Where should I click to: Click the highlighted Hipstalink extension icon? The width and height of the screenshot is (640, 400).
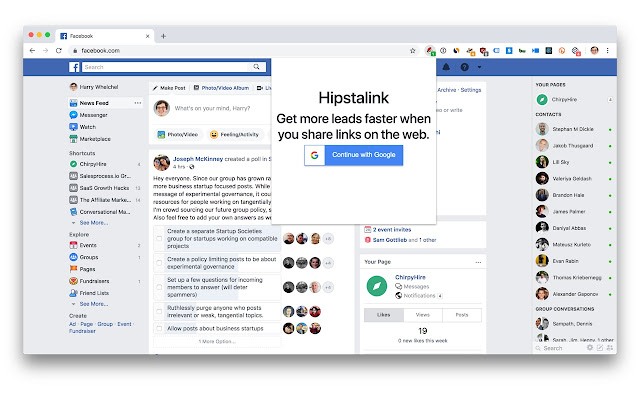point(430,51)
